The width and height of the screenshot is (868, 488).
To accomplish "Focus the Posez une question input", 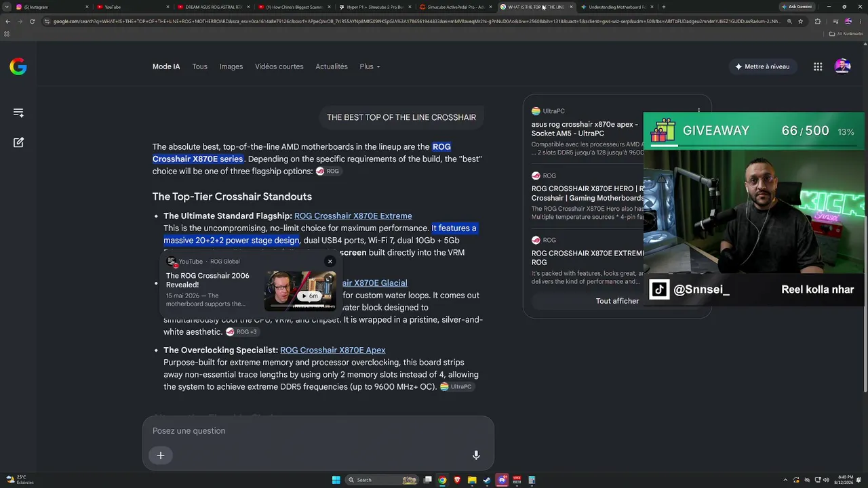I will (x=318, y=431).
